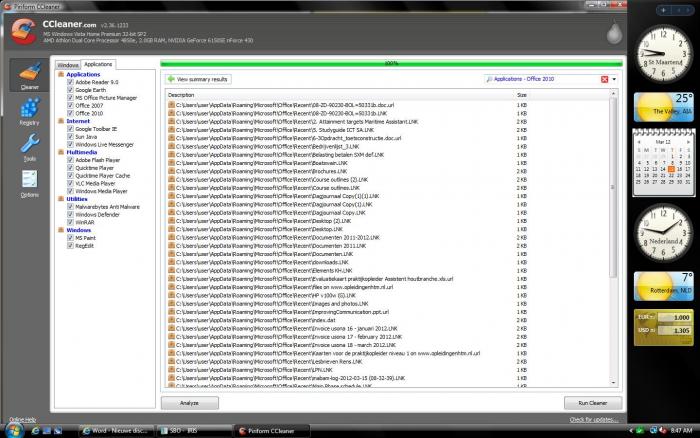700x438 pixels.
Task: Open the Online Help link
Action: tap(22, 419)
